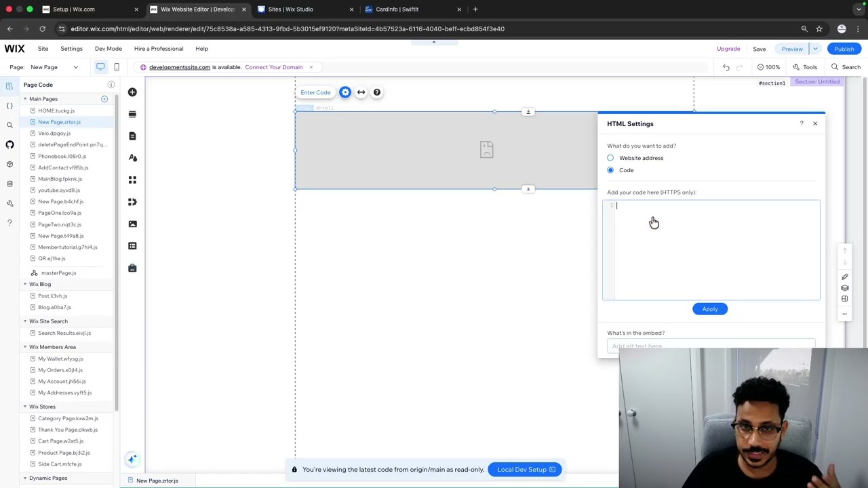Click the AI assistant sparkle icon
The image size is (868, 488).
pos(132,459)
